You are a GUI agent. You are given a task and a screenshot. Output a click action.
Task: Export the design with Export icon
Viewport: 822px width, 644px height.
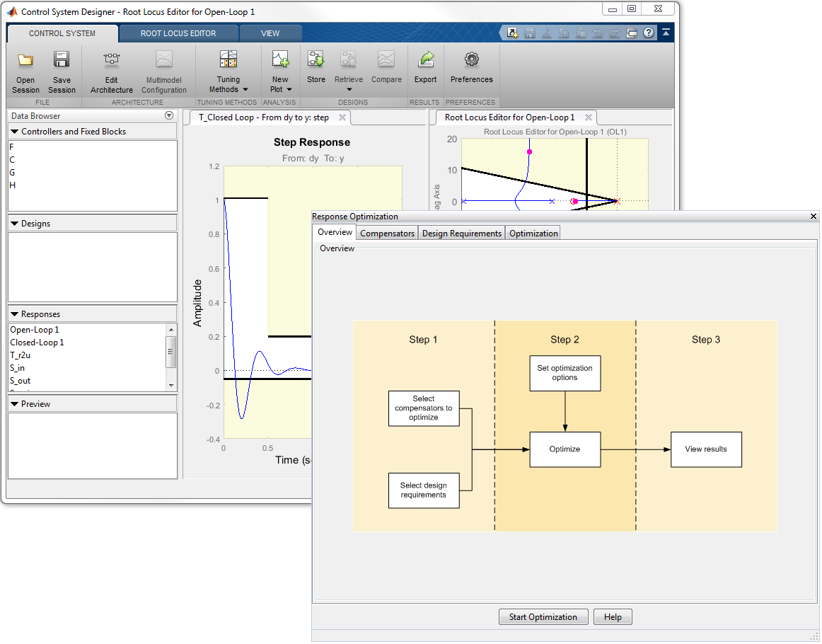point(426,59)
